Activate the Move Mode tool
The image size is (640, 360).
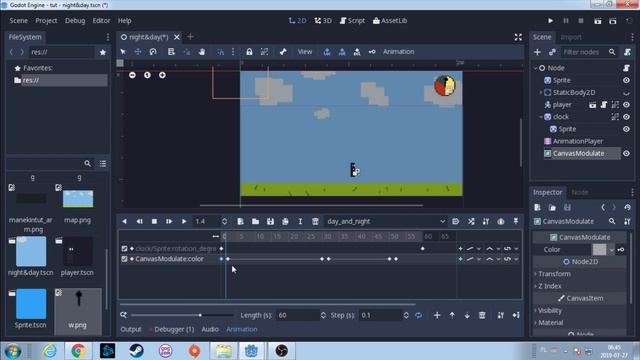[138, 52]
